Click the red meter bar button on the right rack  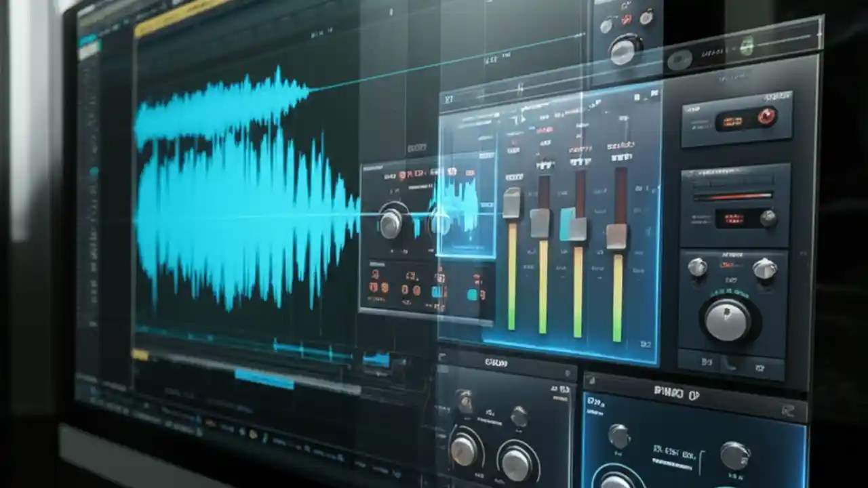(734, 196)
